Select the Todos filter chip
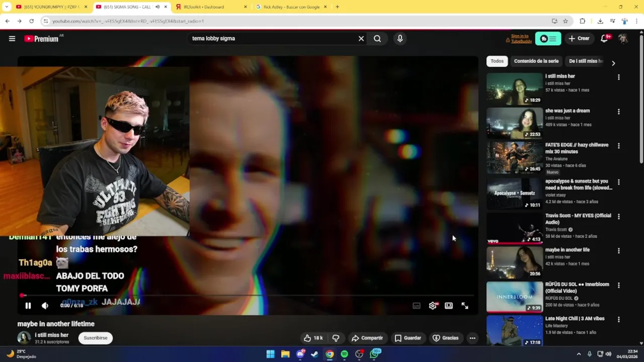This screenshot has width=644, height=362. click(497, 61)
